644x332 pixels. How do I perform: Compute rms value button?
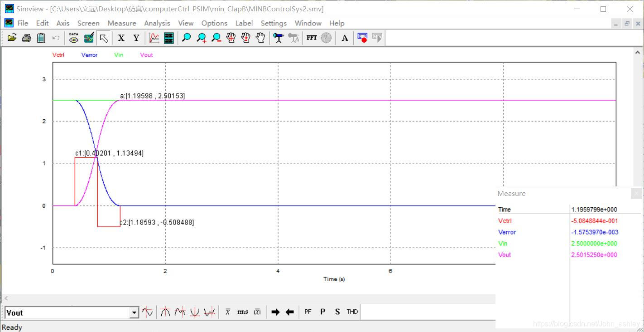[243, 312]
